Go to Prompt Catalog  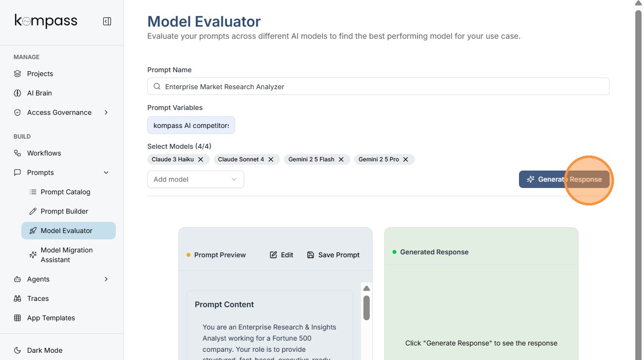(65, 192)
